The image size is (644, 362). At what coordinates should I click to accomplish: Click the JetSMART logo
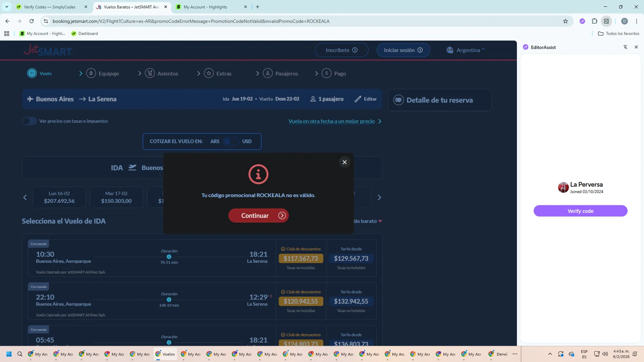48,51
